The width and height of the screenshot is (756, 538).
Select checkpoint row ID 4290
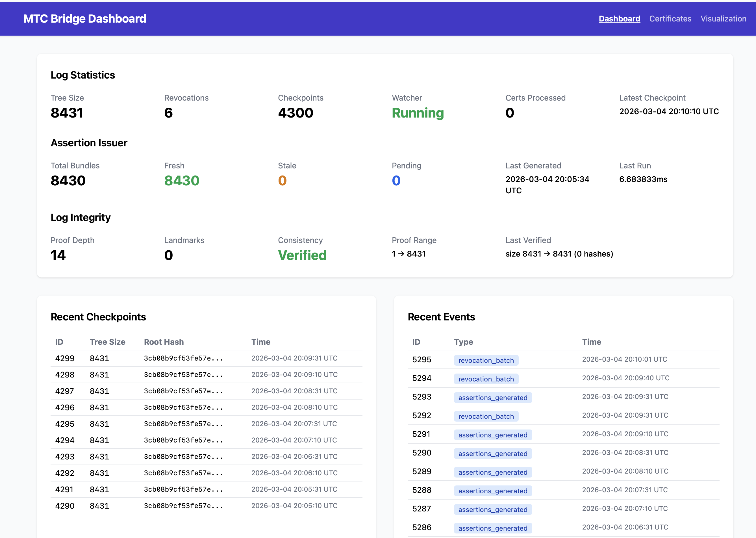pos(65,506)
